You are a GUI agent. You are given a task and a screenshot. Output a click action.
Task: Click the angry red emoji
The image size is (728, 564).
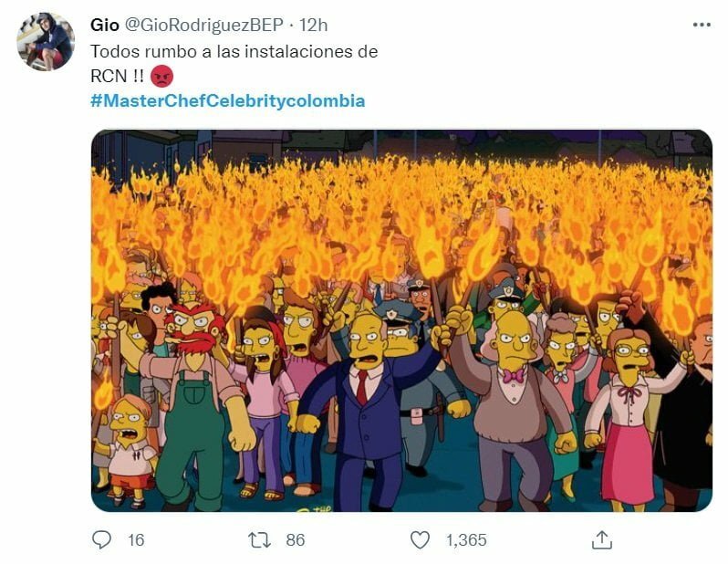pyautogui.click(x=161, y=76)
